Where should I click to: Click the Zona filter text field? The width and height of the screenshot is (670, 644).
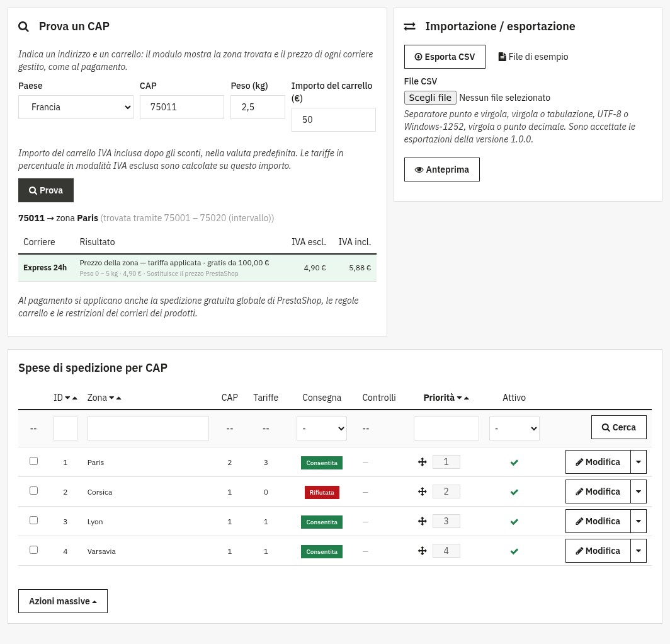(x=148, y=428)
